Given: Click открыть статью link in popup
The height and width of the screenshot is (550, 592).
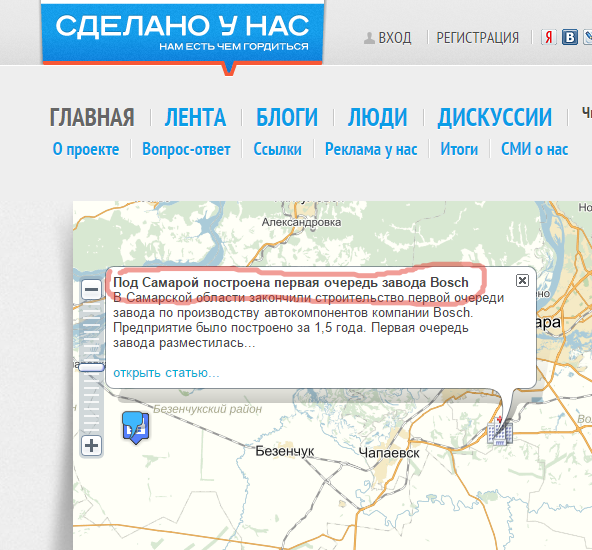Looking at the screenshot, I should (166, 373).
